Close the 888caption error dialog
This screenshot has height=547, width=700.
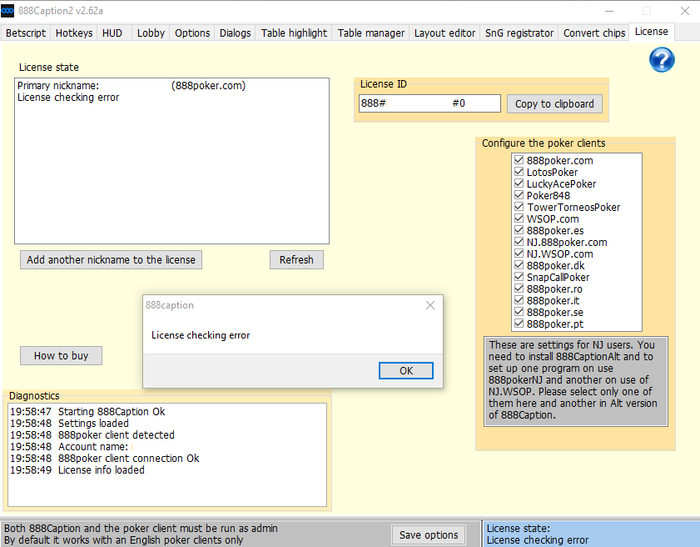tap(430, 305)
